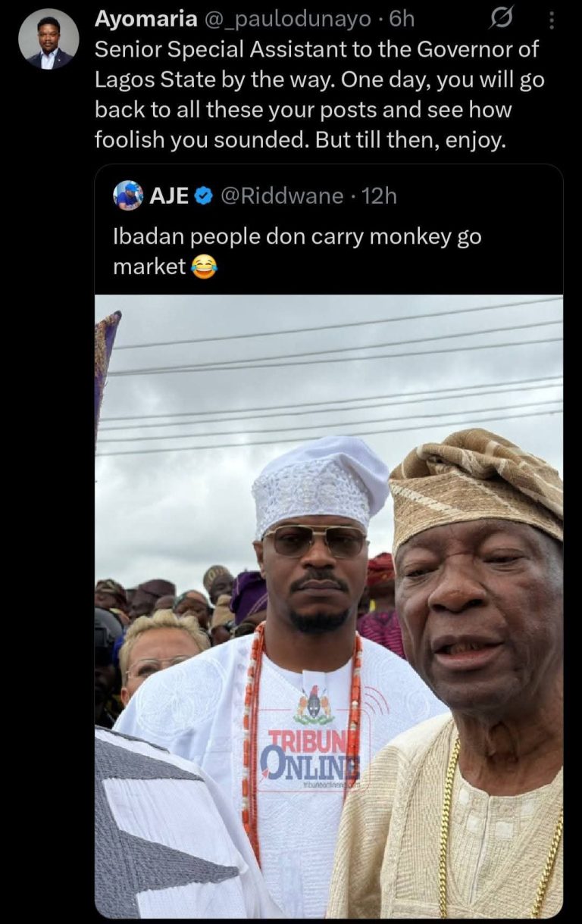Open the 'Senior Special Assistant' post text
Image resolution: width=582 pixels, height=924 pixels.
point(318,95)
